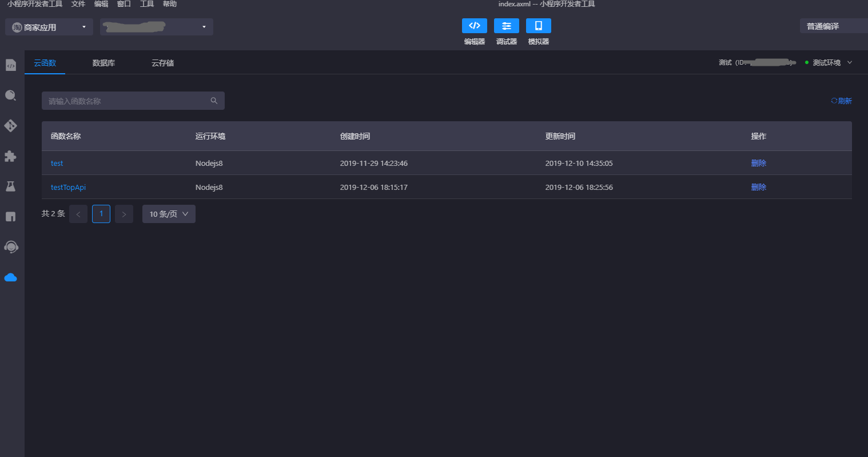Open the 窗口 menu
Image resolution: width=868 pixels, height=457 pixels.
click(x=124, y=4)
